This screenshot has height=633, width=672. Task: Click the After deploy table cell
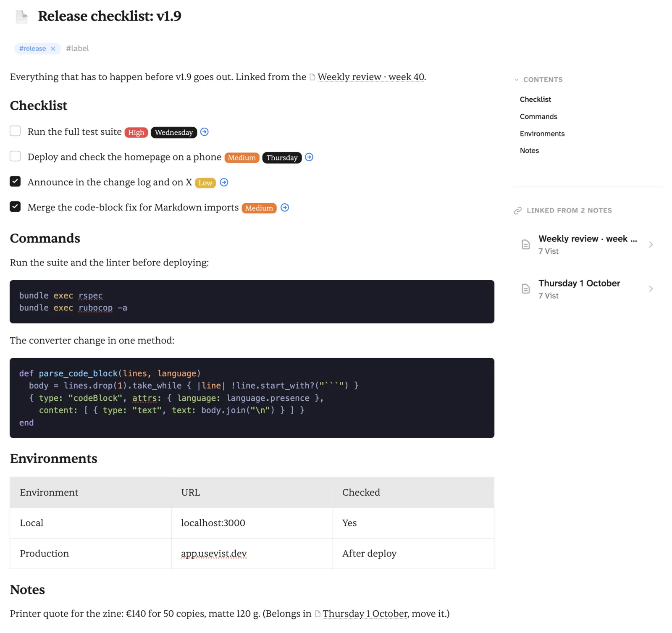tap(413, 554)
